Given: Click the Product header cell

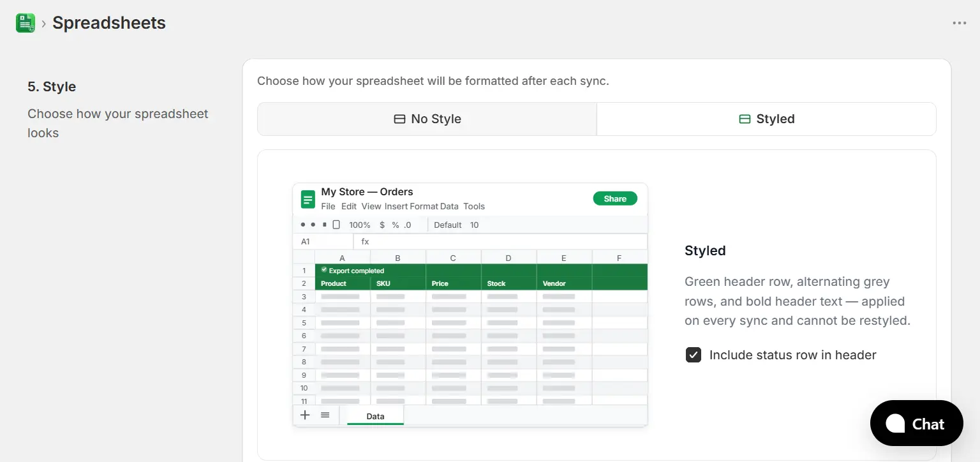Looking at the screenshot, I should tap(343, 283).
